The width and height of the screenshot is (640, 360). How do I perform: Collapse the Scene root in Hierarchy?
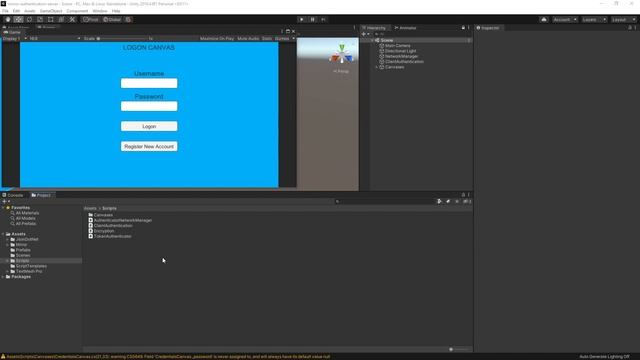tap(373, 40)
